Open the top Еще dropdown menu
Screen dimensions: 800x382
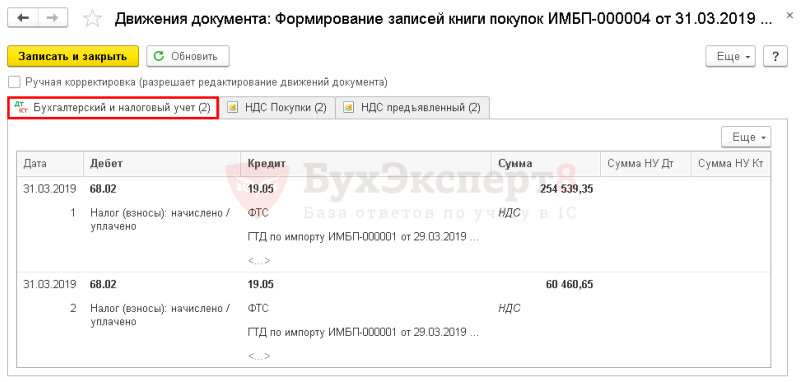pyautogui.click(x=731, y=56)
